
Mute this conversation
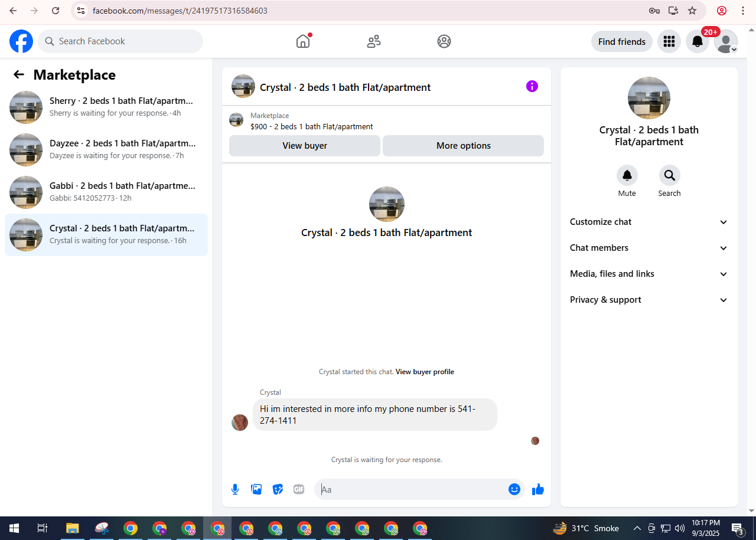point(627,175)
